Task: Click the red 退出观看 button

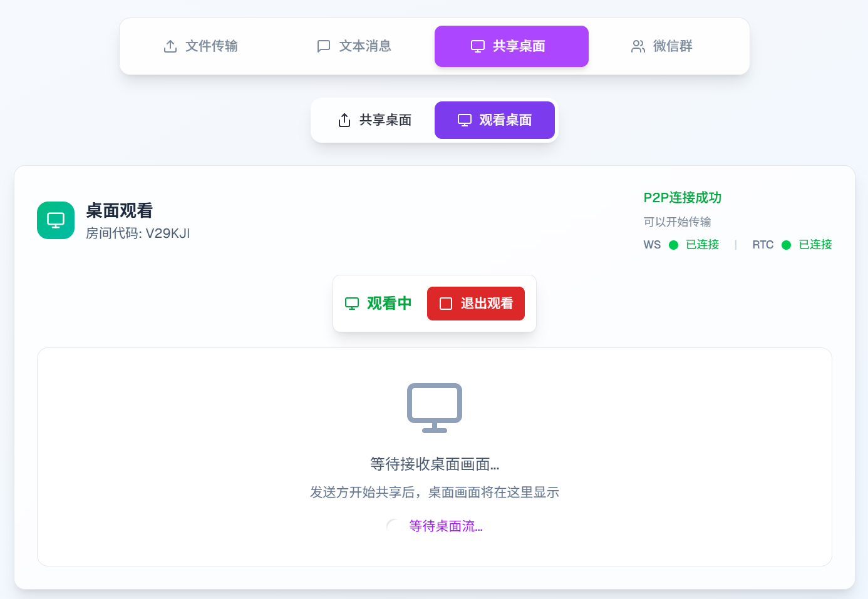Action: [476, 304]
